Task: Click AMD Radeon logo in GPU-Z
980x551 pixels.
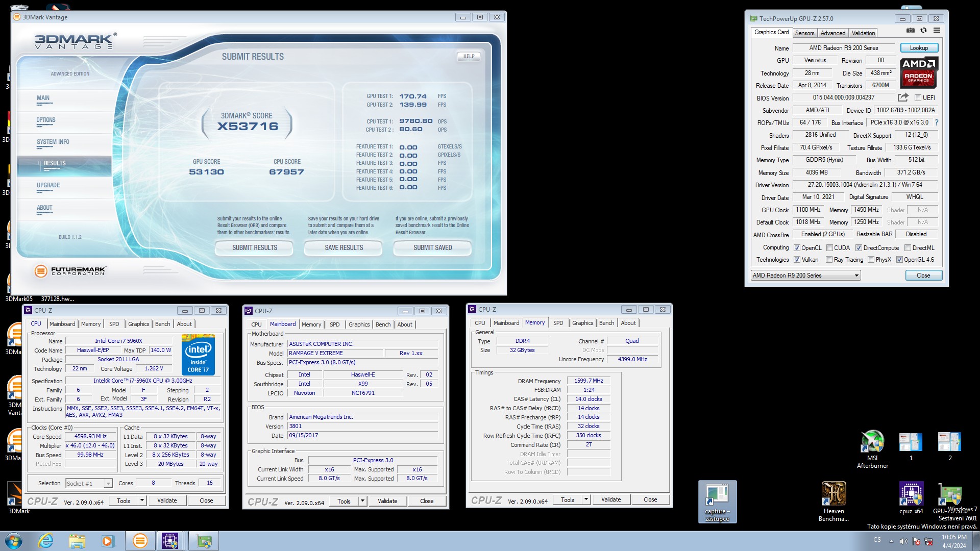Action: pyautogui.click(x=919, y=72)
